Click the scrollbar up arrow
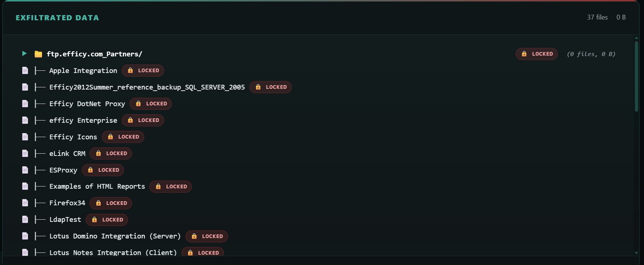The height and width of the screenshot is (265, 644). [x=636, y=38]
